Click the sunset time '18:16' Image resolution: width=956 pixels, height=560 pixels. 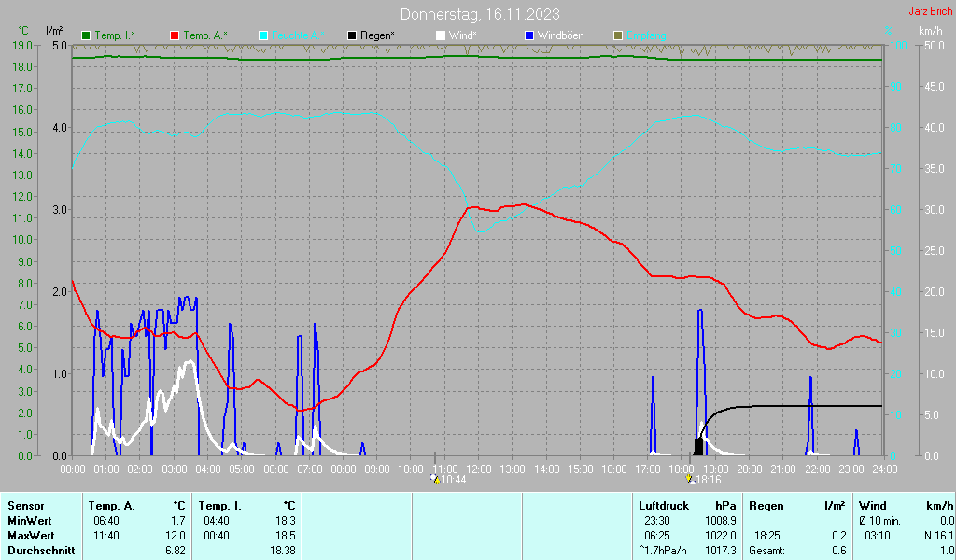click(x=708, y=480)
